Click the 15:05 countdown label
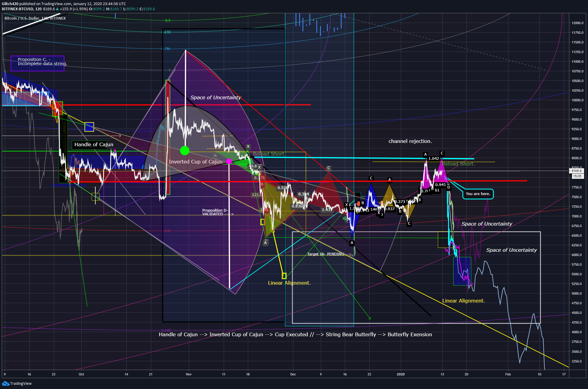The width and height of the screenshot is (588, 389). pos(577,176)
